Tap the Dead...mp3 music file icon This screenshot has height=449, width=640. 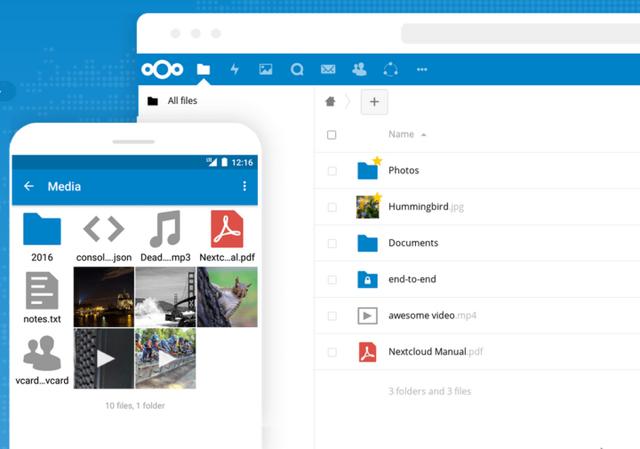point(165,229)
